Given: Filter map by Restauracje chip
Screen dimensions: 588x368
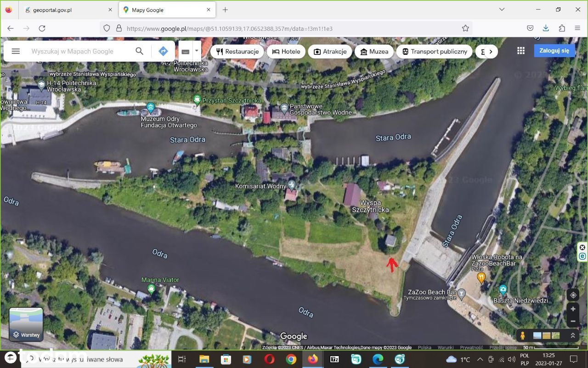Looking at the screenshot, I should click(x=237, y=52).
